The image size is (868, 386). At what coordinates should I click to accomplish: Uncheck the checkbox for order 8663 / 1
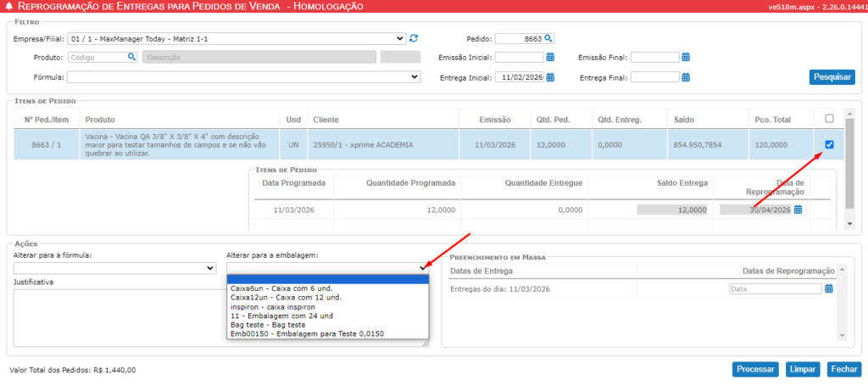(829, 144)
